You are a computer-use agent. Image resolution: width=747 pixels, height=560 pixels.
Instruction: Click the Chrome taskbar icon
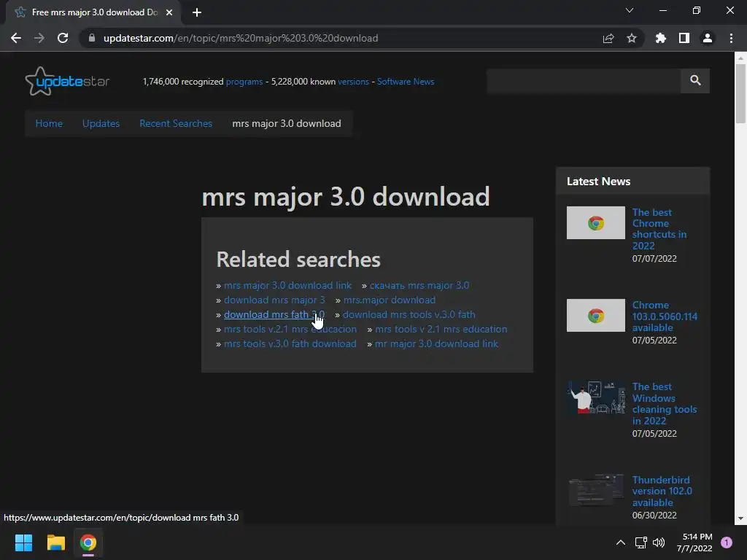[88, 542]
